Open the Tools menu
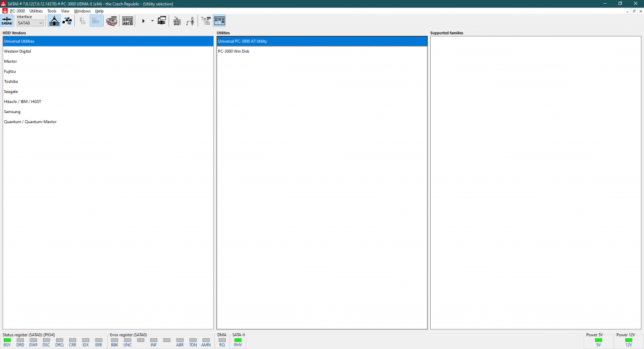Image resolution: width=644 pixels, height=349 pixels. pyautogui.click(x=52, y=11)
